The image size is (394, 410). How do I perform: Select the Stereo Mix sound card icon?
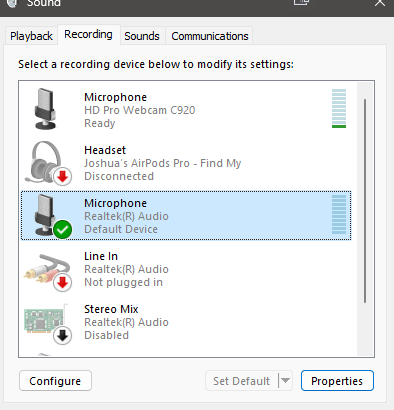pyautogui.click(x=45, y=321)
